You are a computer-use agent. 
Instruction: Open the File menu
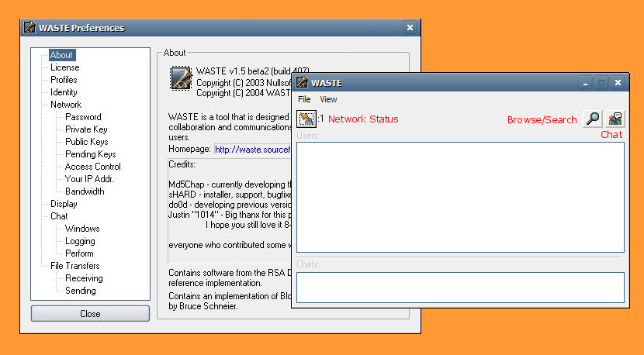tap(304, 99)
